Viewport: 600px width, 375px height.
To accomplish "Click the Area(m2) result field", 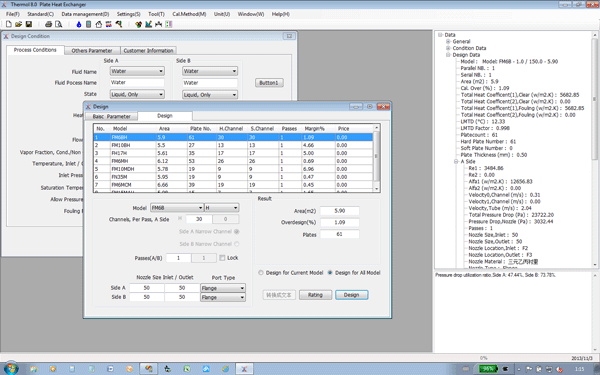I will [339, 211].
